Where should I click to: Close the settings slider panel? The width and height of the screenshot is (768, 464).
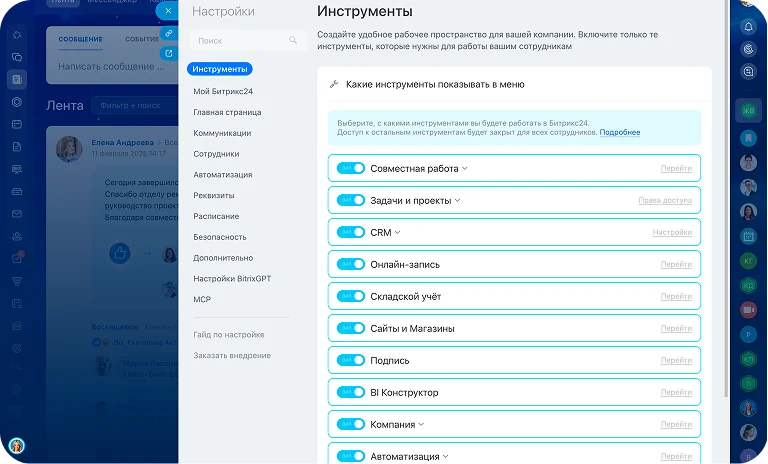(168, 11)
